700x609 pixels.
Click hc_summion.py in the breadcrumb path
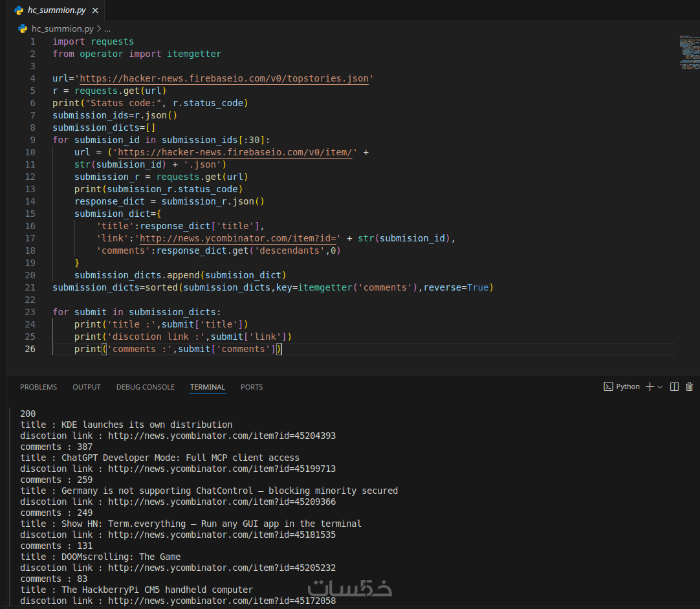(x=63, y=29)
